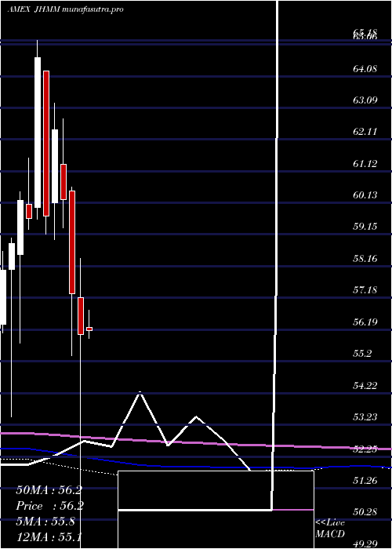Click the last small red candle near 56.19
392x549 pixels.
[89, 329]
